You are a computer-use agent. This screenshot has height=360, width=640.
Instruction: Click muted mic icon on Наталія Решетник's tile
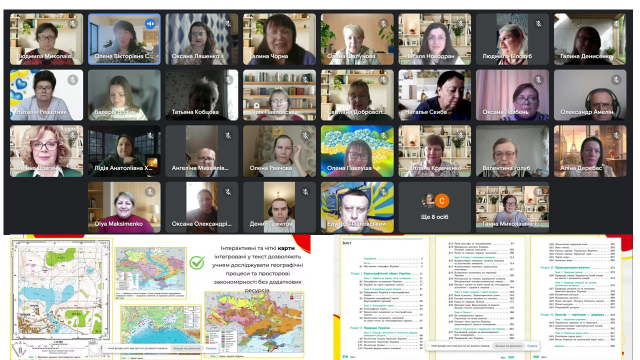(x=73, y=80)
